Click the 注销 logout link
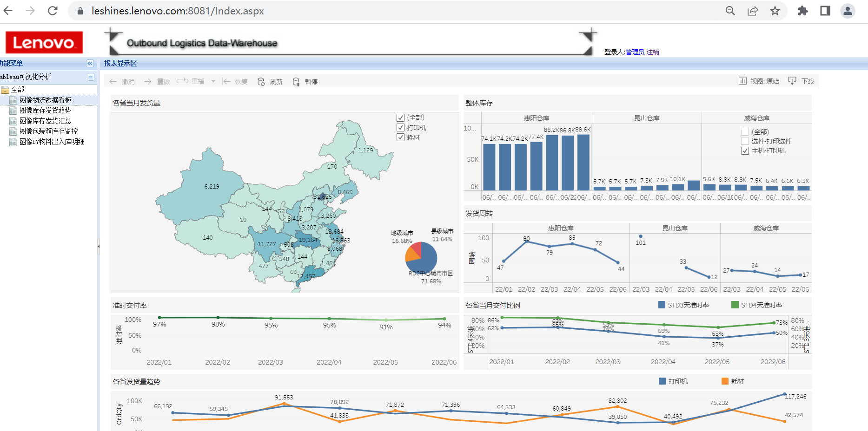 coord(652,52)
